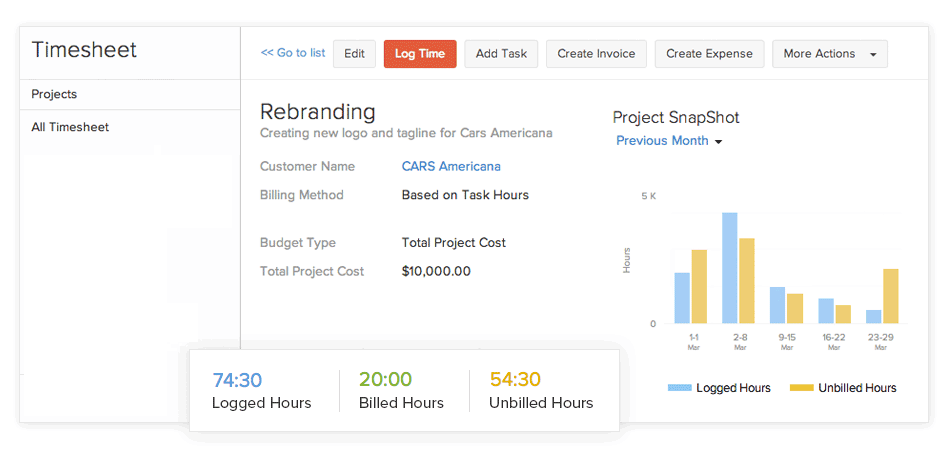
Task: Click the yellow Unbilled Hours legend swatch
Action: point(802,388)
